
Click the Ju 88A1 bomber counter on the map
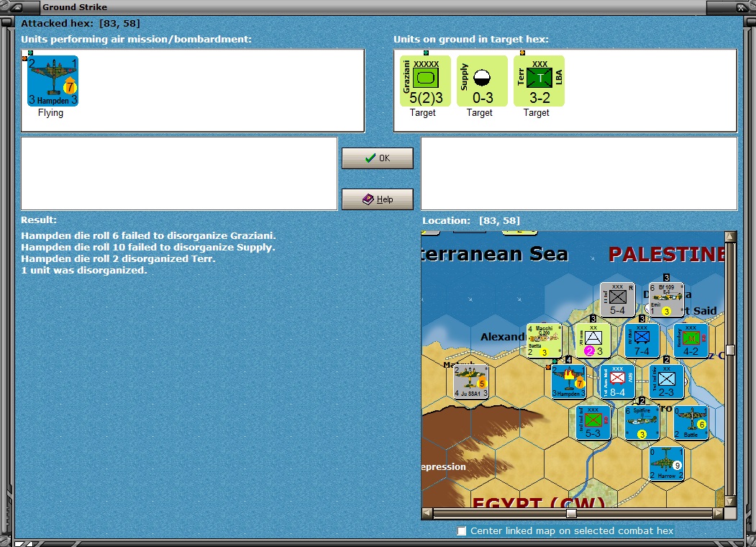coord(471,381)
